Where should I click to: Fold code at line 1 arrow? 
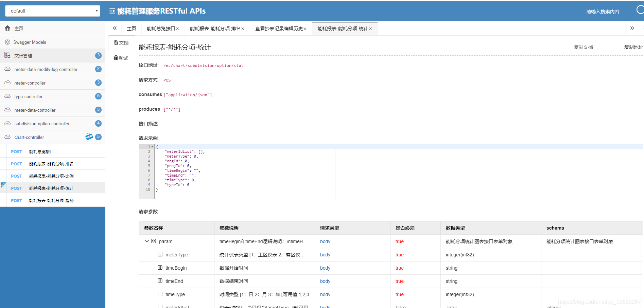pos(153,147)
